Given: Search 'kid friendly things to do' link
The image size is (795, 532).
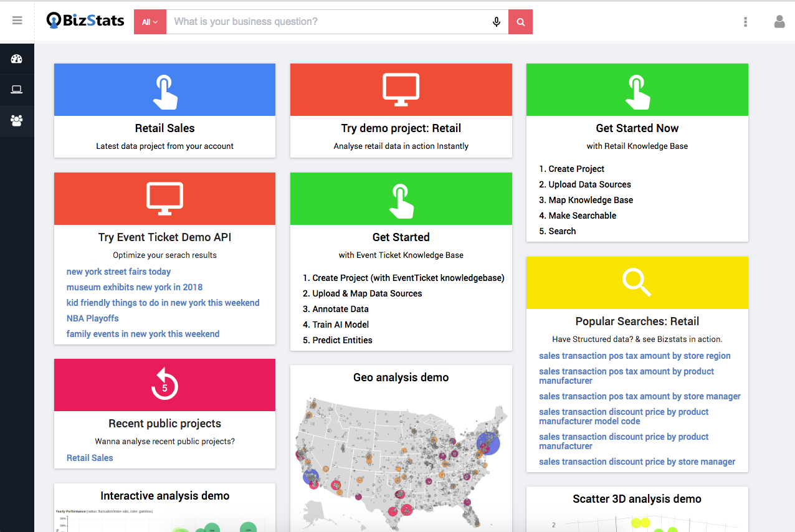Looking at the screenshot, I should [163, 303].
